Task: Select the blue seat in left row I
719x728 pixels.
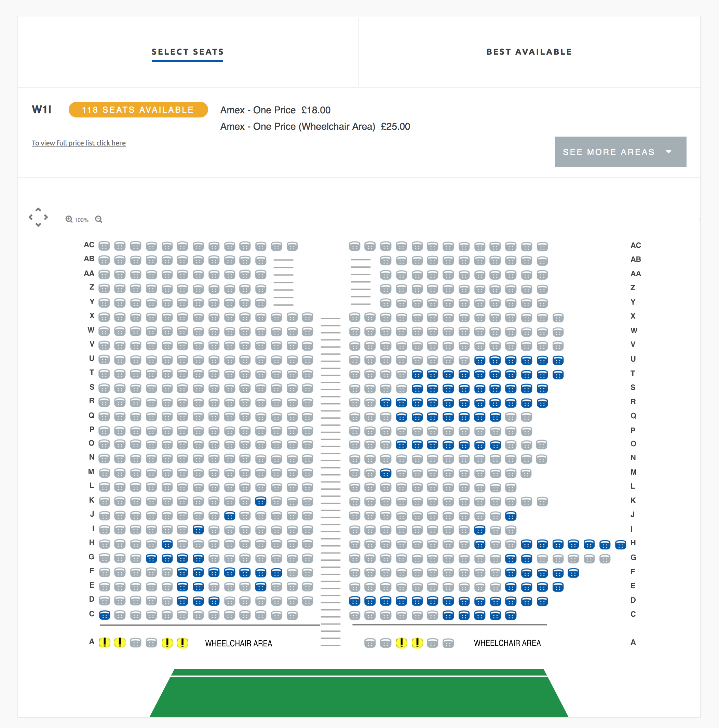Action: pyautogui.click(x=198, y=530)
